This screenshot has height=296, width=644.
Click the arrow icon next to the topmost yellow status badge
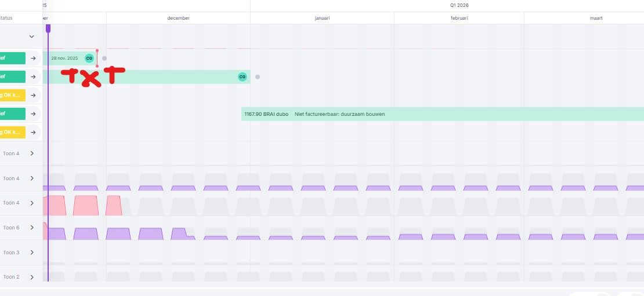[x=33, y=95]
